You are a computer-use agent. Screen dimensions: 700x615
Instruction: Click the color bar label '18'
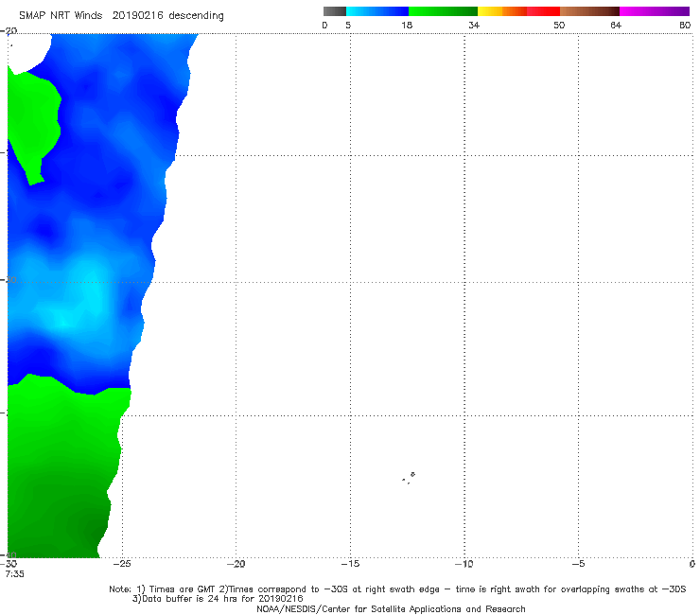pos(407,26)
